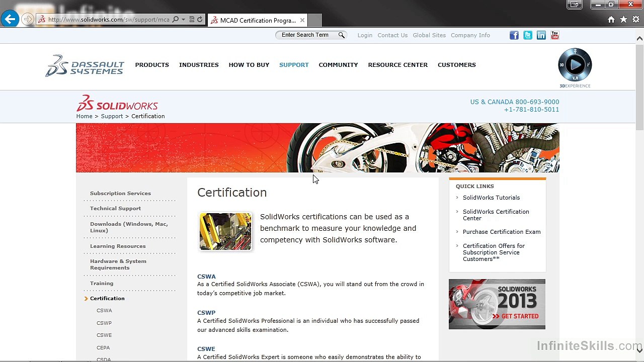Open the Favorites star icon

pos(623,20)
